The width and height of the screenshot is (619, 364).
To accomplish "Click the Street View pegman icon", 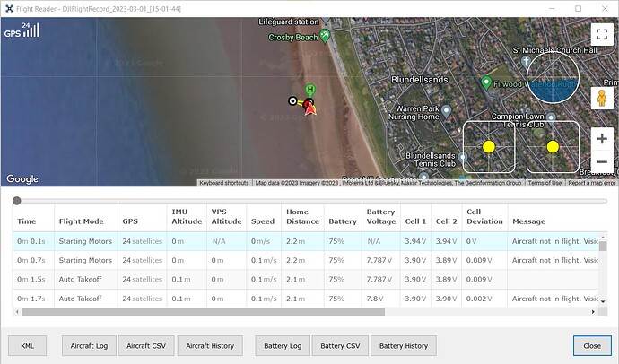I will point(601,99).
